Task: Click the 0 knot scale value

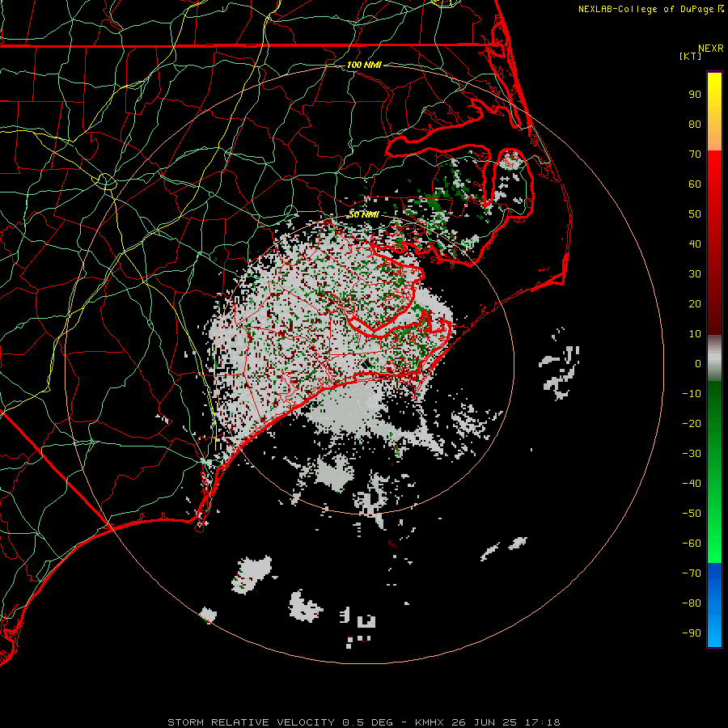Action: click(698, 363)
